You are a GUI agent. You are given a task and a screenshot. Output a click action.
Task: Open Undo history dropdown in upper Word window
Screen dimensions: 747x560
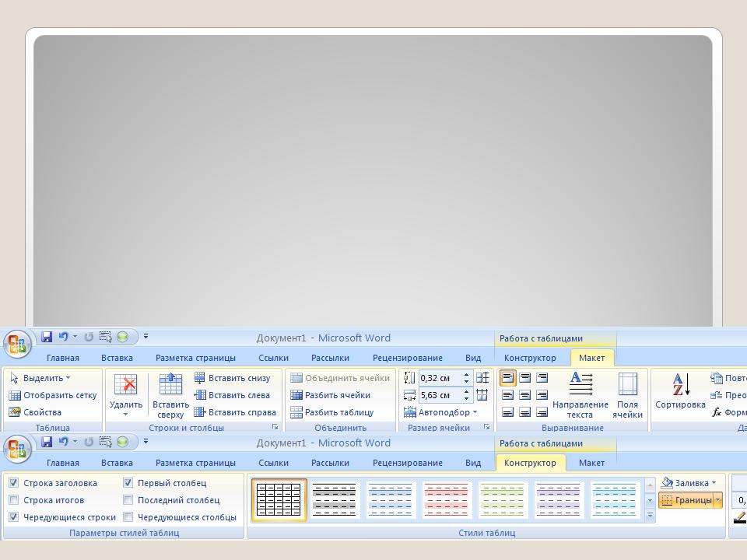75,337
